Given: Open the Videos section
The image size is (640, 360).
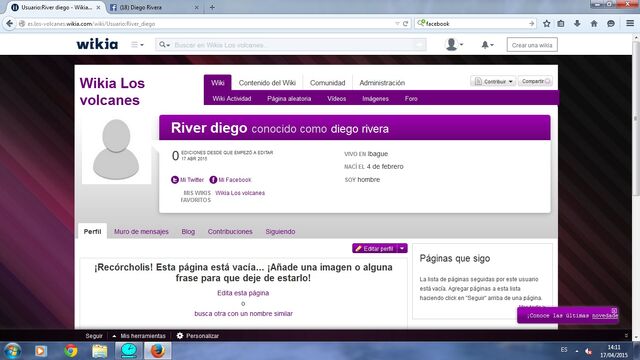Looking at the screenshot, I should tap(336, 98).
